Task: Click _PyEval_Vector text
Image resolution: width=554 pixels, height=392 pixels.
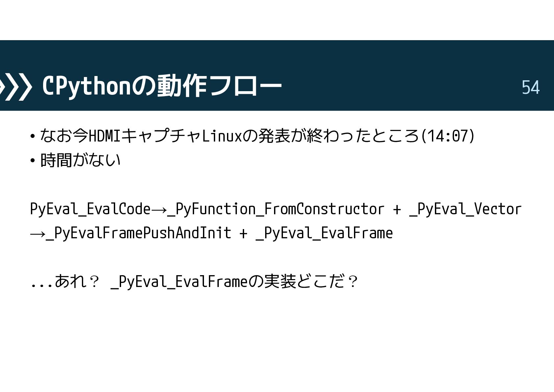Action: (x=466, y=209)
